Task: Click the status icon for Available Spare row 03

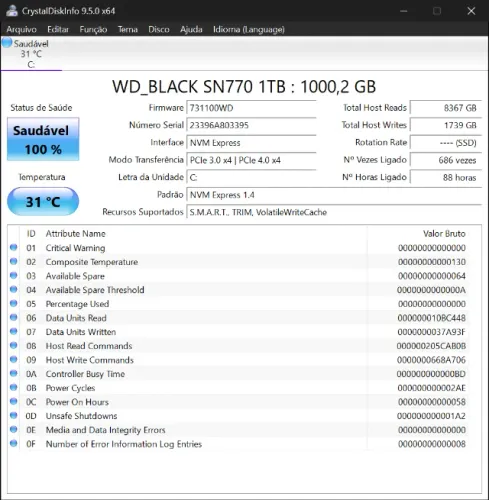Action: coord(14,275)
